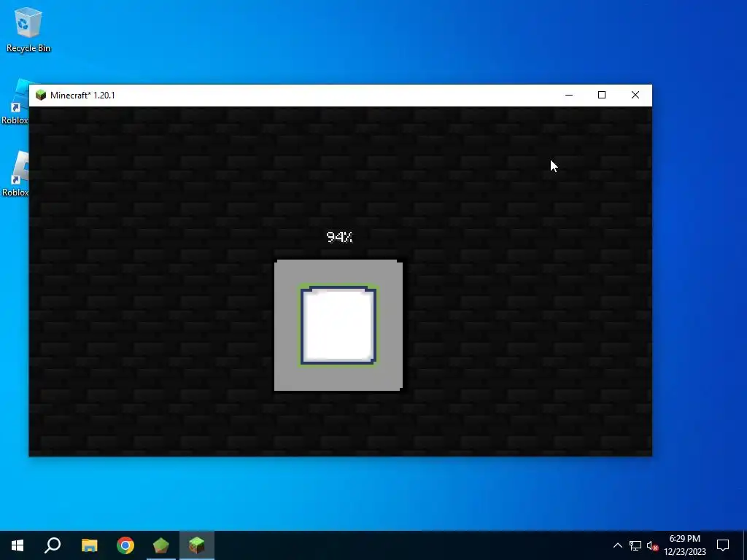The image size is (747, 560).
Task: Open File Explorer from taskbar
Action: (x=89, y=545)
